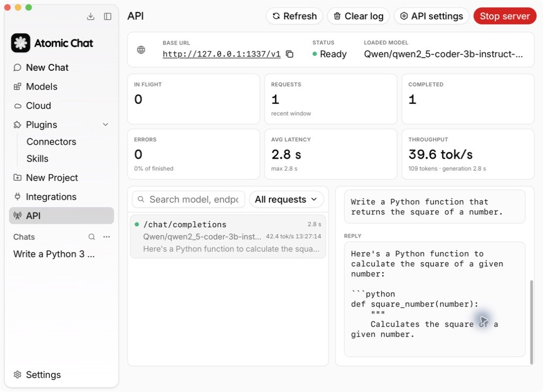Create a New Project
The width and height of the screenshot is (543, 392).
[x=62, y=177]
